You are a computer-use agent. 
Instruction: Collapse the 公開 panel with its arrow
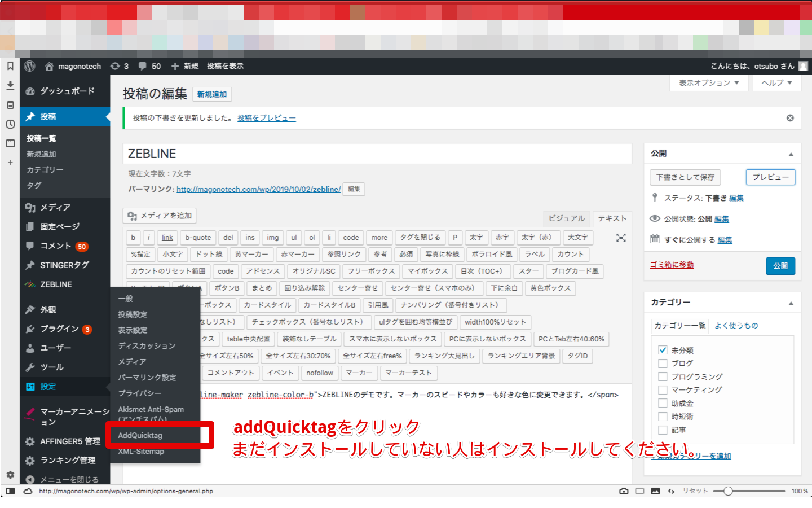click(x=791, y=154)
